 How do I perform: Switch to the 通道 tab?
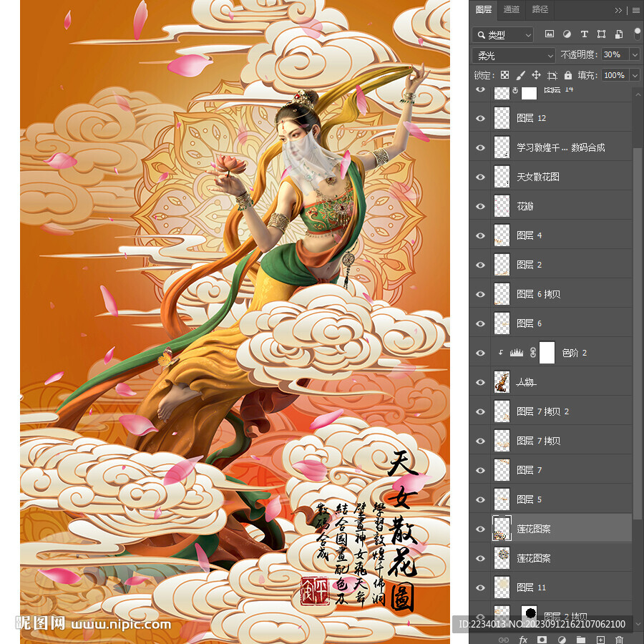512,9
